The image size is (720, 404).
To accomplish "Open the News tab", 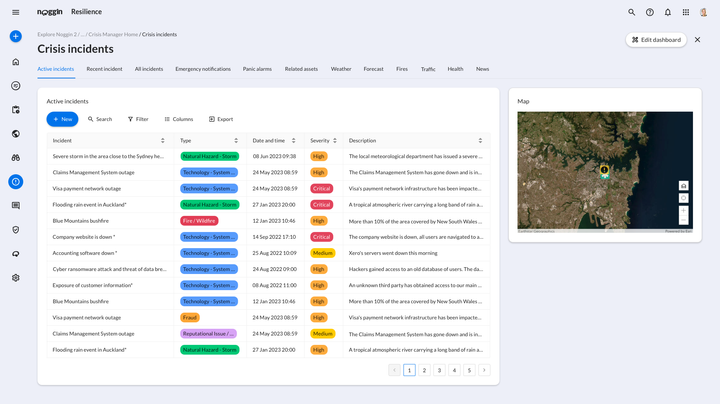I will [482, 69].
